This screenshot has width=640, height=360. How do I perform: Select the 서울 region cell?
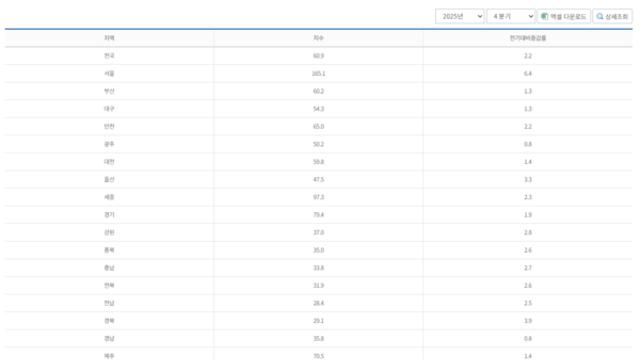[x=109, y=73]
